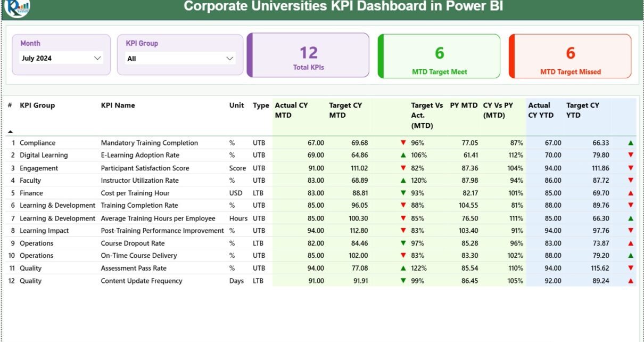Click the red accent bar on MTD Target Missed card
644x342 pixels.
[511, 56]
